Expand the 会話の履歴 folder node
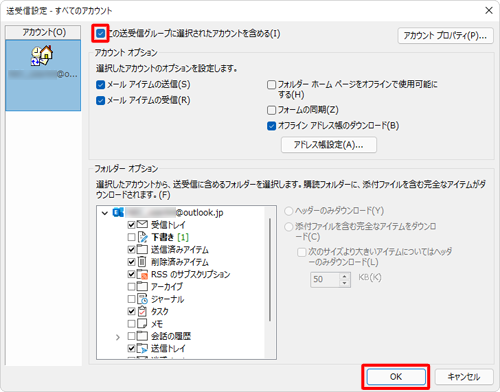 tap(118, 337)
